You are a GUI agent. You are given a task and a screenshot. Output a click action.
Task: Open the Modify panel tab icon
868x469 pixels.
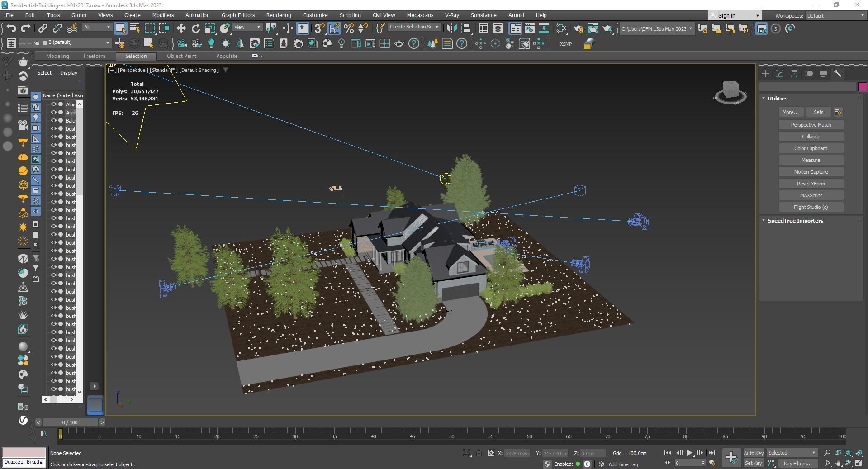click(779, 74)
